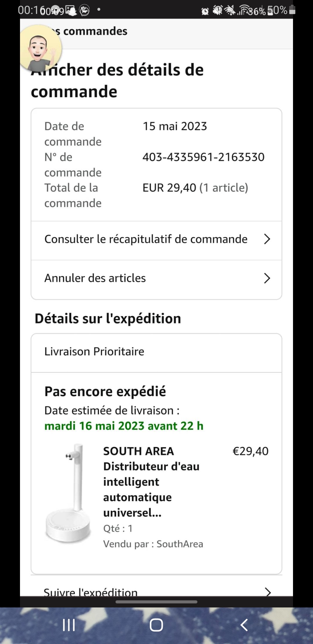
Task: Open Suivre l'expédition link
Action: pos(91,592)
